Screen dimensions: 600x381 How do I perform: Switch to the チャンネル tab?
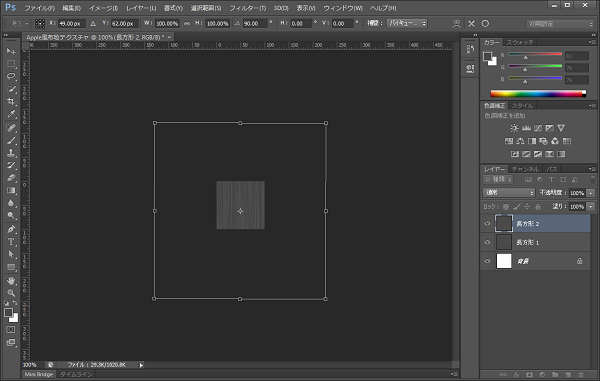pos(525,169)
